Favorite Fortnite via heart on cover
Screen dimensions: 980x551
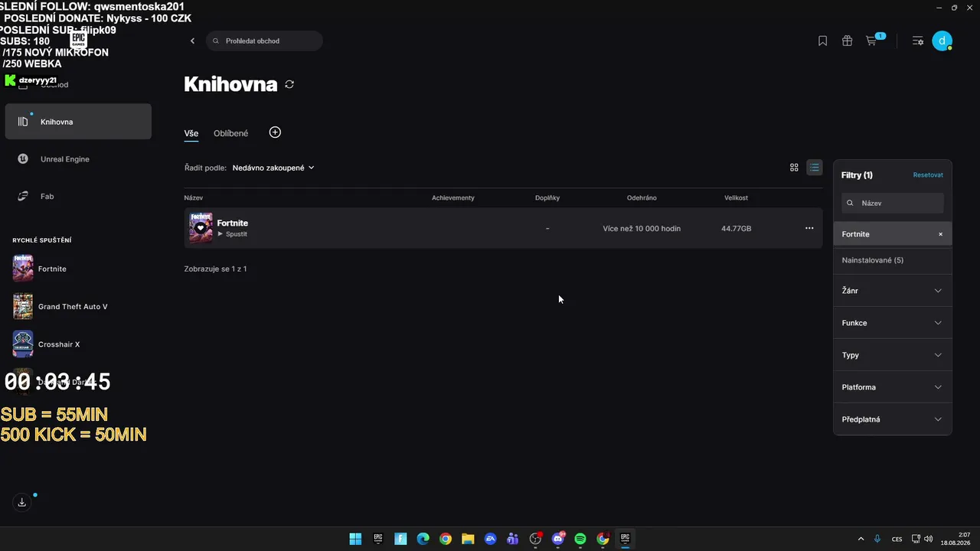click(x=201, y=228)
